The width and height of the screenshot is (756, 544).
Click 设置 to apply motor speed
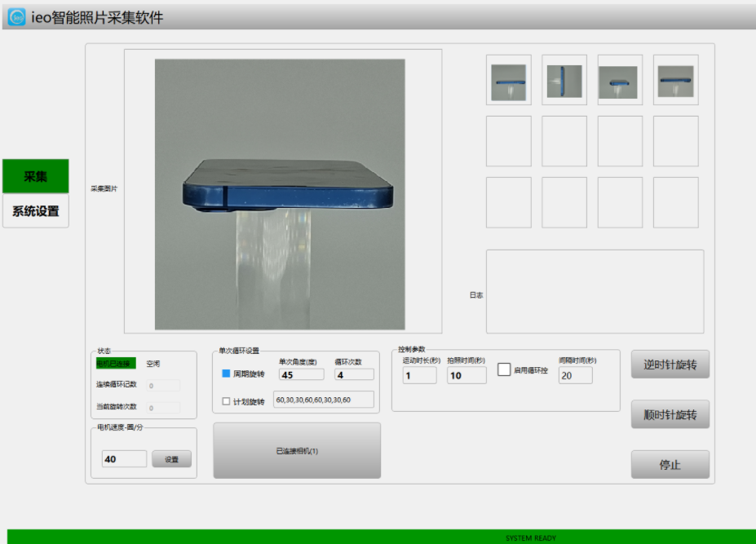click(171, 459)
